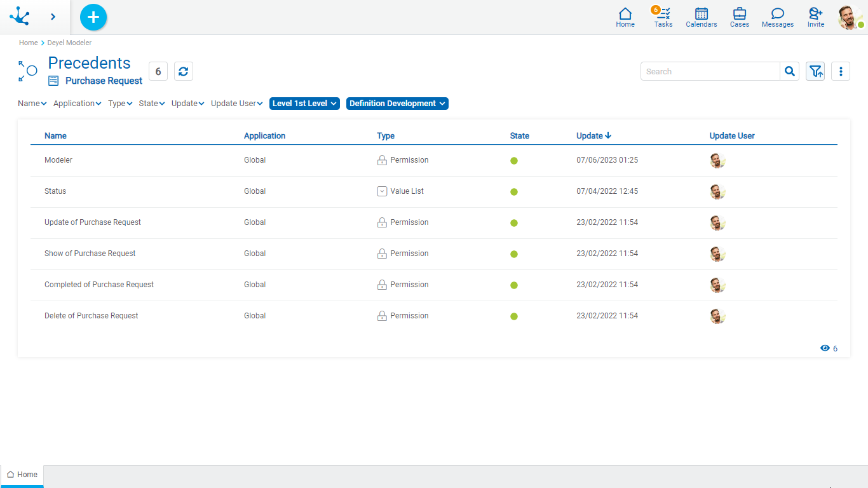Click the 07/06/2023 01:25 update date
The height and width of the screenshot is (488, 868).
click(x=607, y=160)
